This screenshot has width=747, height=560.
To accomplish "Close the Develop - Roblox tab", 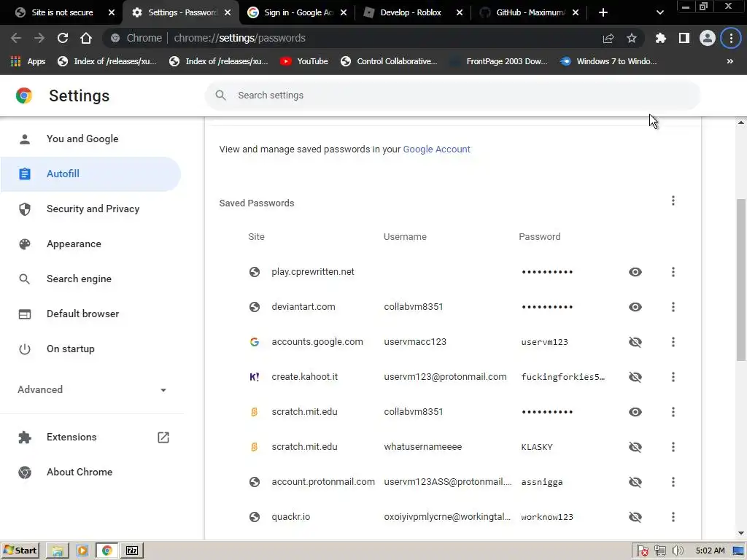I will point(460,12).
